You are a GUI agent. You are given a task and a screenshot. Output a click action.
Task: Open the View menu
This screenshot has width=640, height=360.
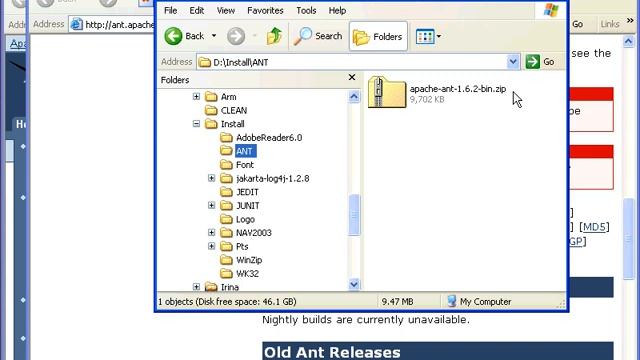click(x=226, y=11)
